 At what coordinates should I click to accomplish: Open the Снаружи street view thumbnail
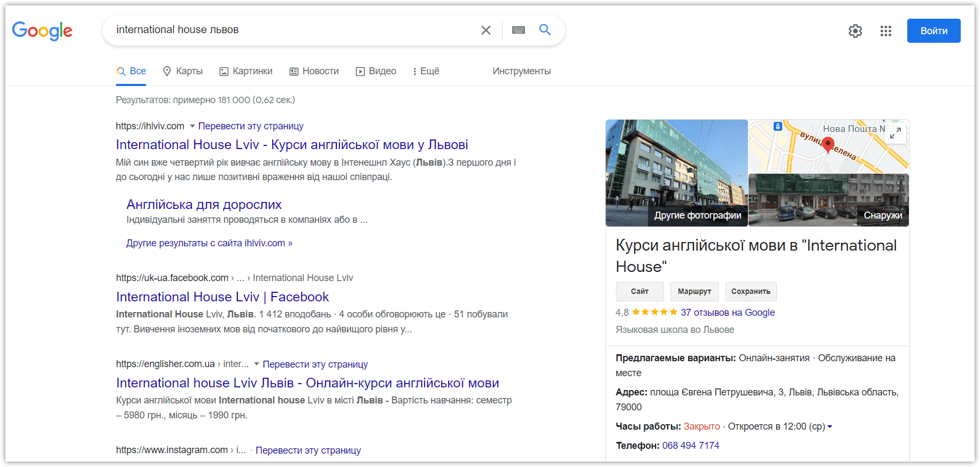[829, 200]
